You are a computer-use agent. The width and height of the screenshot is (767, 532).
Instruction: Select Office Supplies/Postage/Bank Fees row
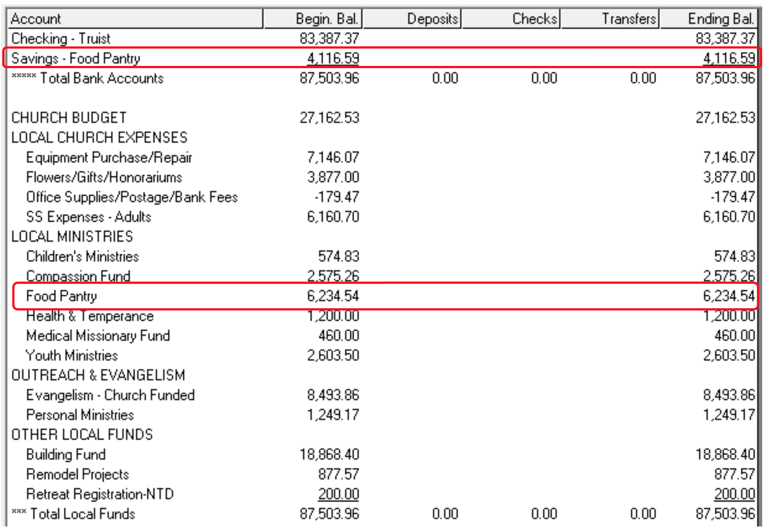132,197
